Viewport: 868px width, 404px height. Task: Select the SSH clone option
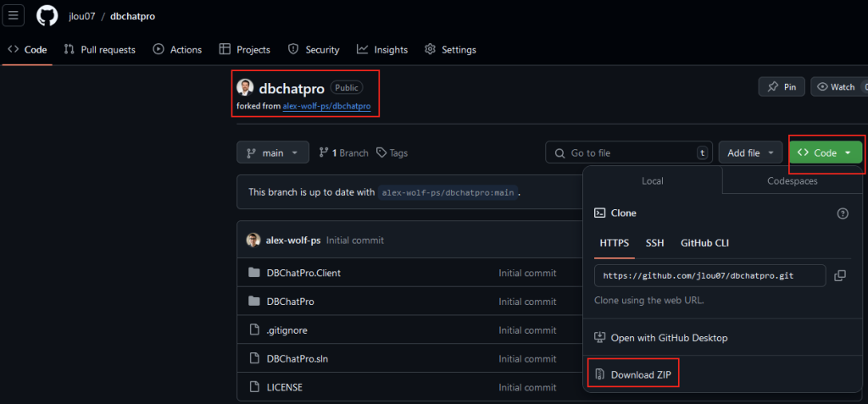655,244
